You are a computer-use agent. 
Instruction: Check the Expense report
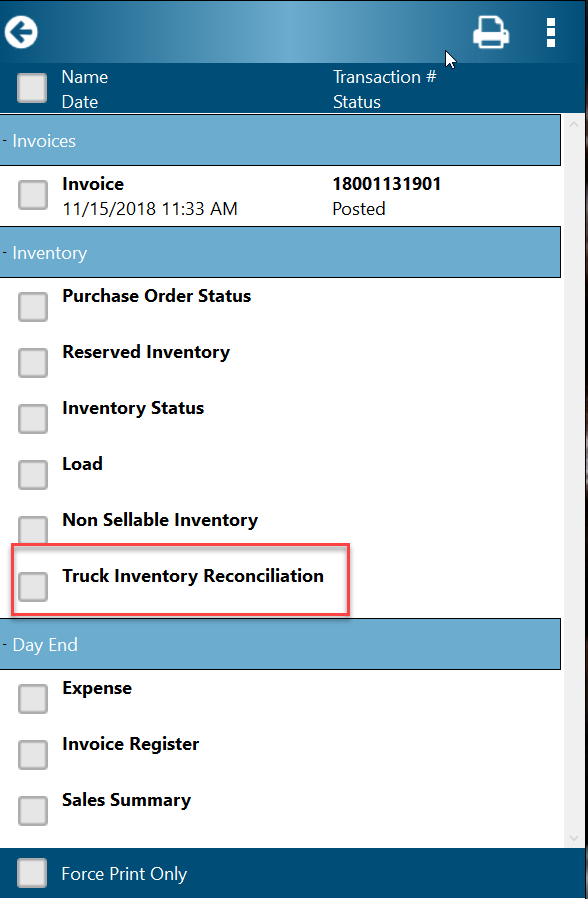tap(32, 699)
